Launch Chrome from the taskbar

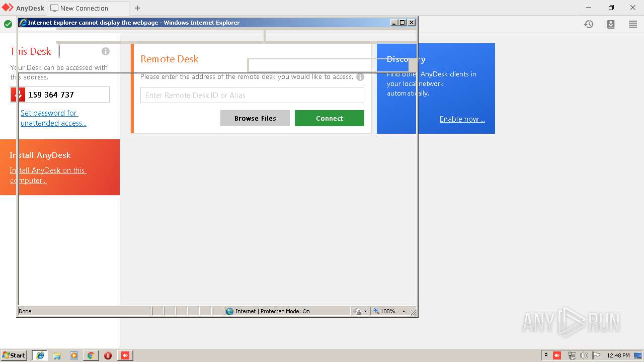(91, 355)
